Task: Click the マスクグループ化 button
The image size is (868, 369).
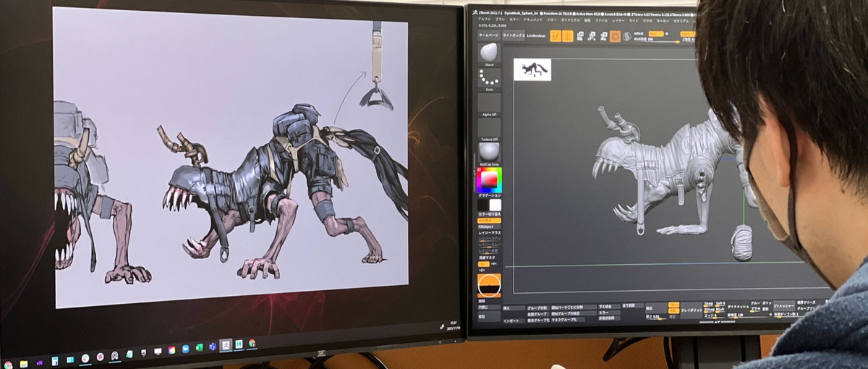Action: point(569,320)
